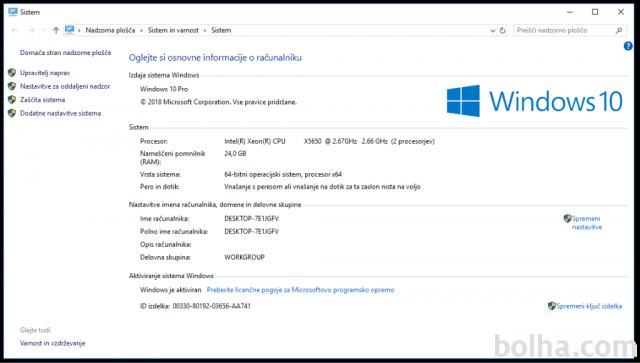Go to Domača stran nadzorne plošče
Image resolution: width=640 pixels, height=363 pixels.
click(x=65, y=53)
